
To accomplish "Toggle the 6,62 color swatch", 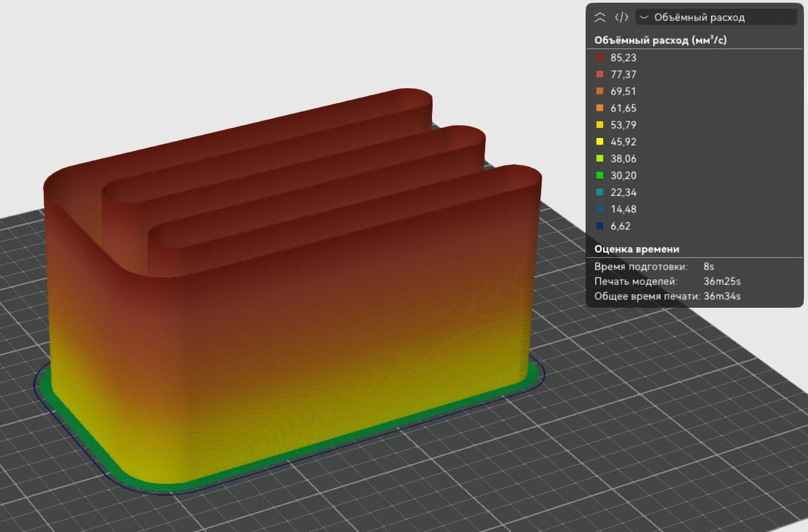I will point(600,226).
